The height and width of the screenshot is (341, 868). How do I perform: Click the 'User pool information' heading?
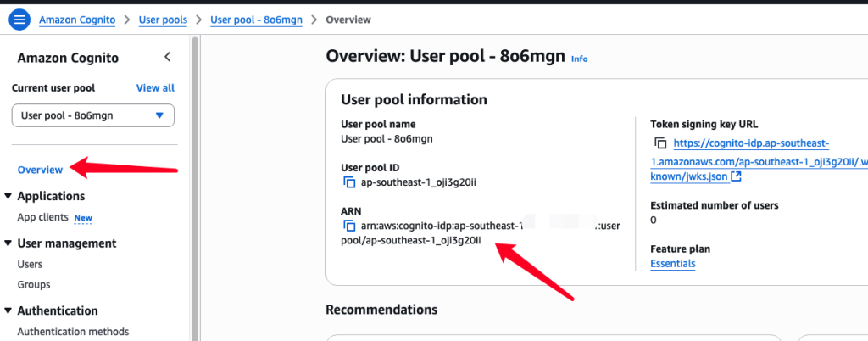pos(414,99)
